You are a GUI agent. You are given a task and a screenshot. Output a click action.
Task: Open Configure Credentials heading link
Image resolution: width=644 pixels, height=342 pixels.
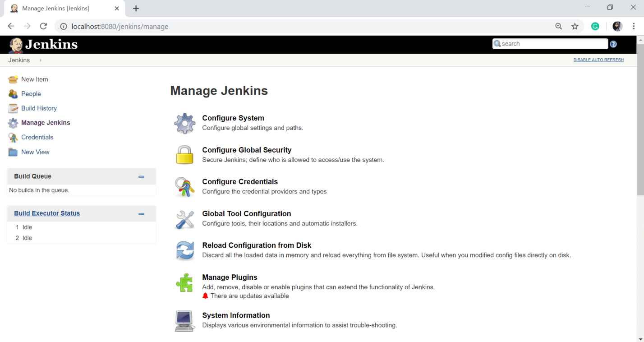240,182
